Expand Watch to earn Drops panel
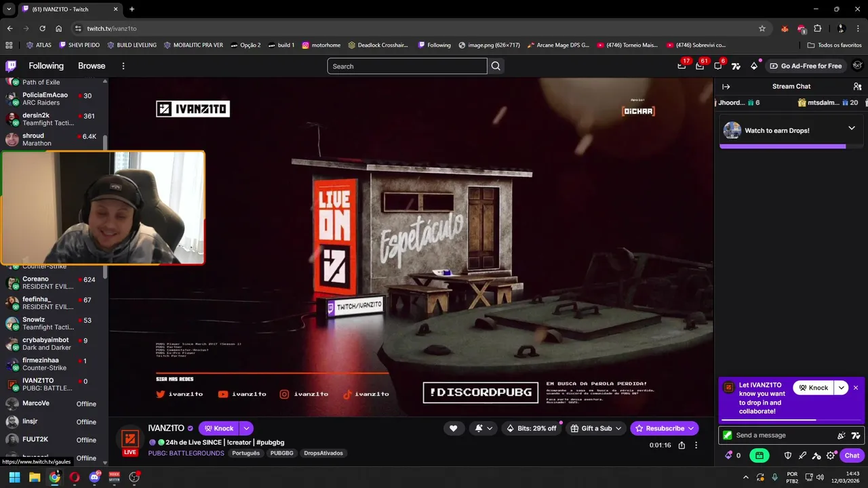This screenshot has width=868, height=488. [852, 128]
